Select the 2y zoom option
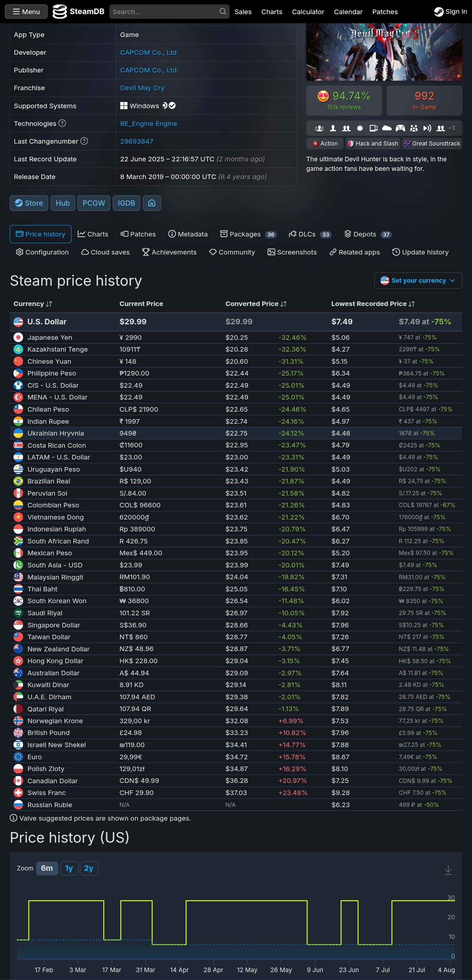This screenshot has width=472, height=980. pyautogui.click(x=88, y=868)
